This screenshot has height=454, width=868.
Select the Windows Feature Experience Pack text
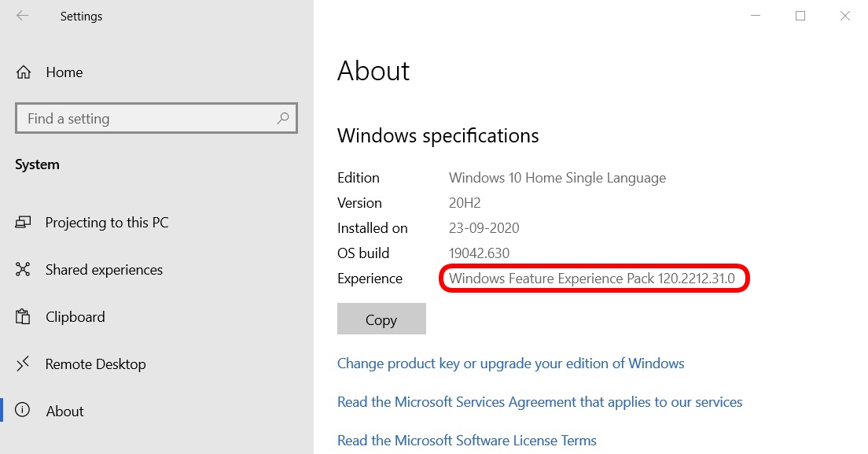[592, 279]
